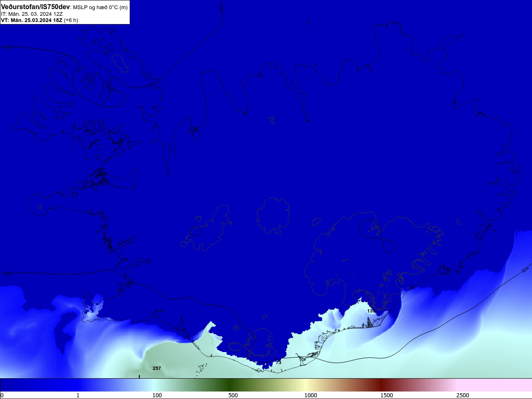Click the 1 label on the color scale
The width and height of the screenshot is (532, 399).
(x=78, y=395)
